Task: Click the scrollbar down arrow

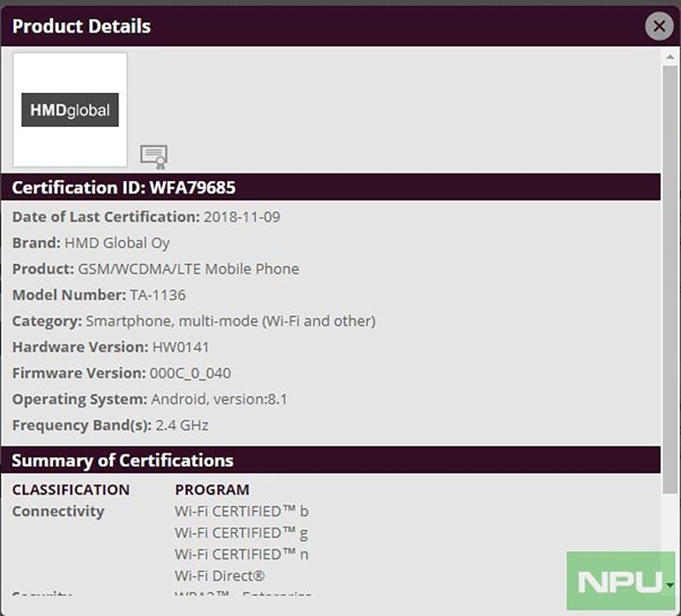Action: [670, 585]
